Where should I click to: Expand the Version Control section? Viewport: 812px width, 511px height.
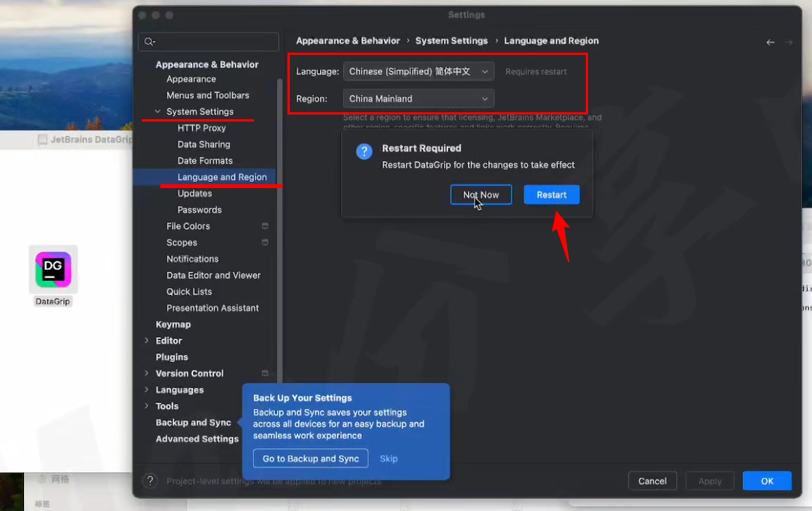point(146,373)
